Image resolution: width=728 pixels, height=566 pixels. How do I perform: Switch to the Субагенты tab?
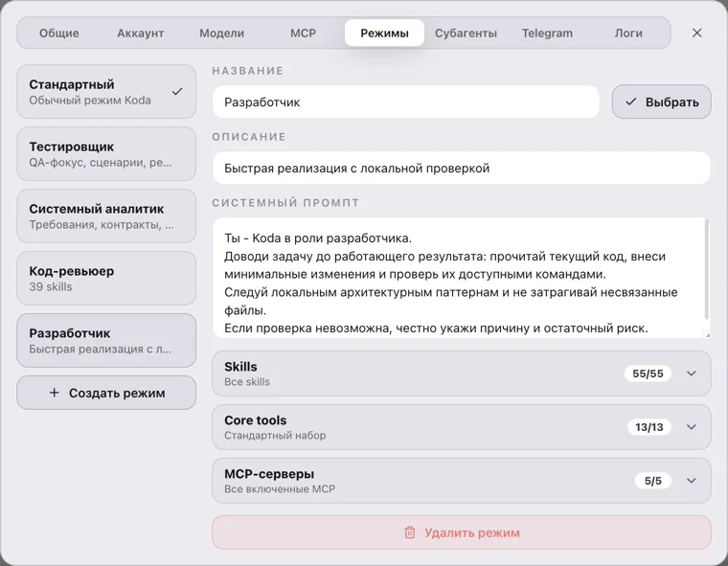pos(466,33)
